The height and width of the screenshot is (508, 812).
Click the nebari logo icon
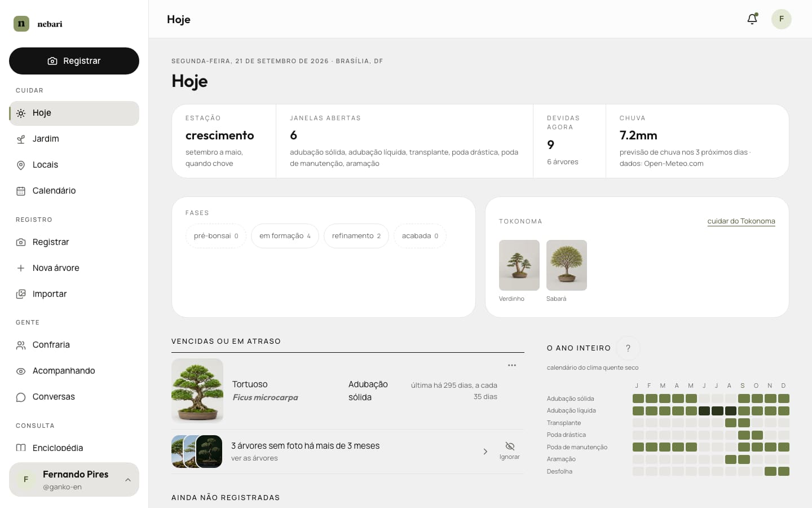[x=21, y=24]
